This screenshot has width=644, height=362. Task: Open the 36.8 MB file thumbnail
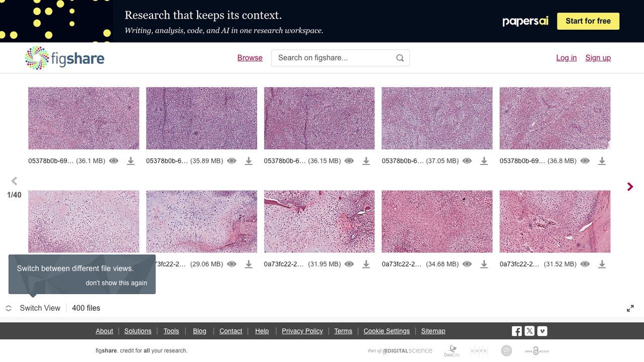[x=555, y=118]
